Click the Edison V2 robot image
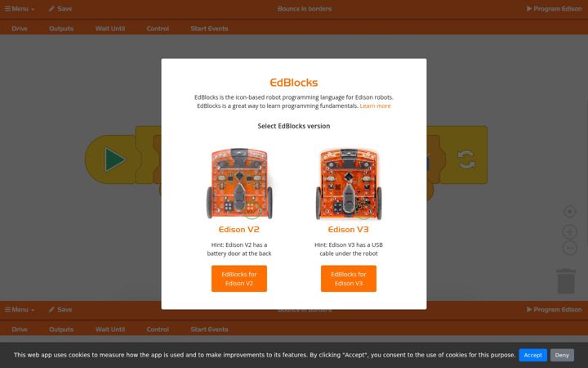The image size is (588, 368). 239,184
